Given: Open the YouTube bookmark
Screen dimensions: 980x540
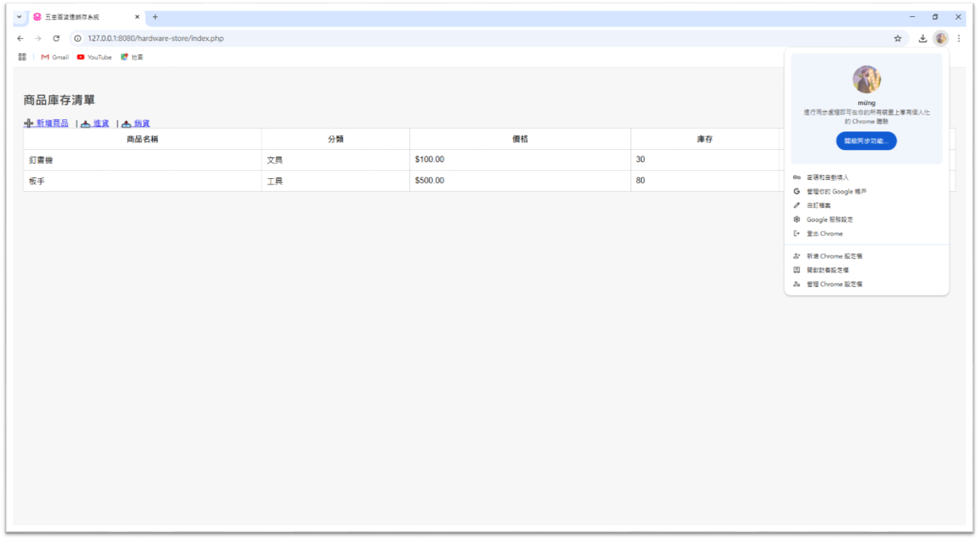Looking at the screenshot, I should [94, 57].
